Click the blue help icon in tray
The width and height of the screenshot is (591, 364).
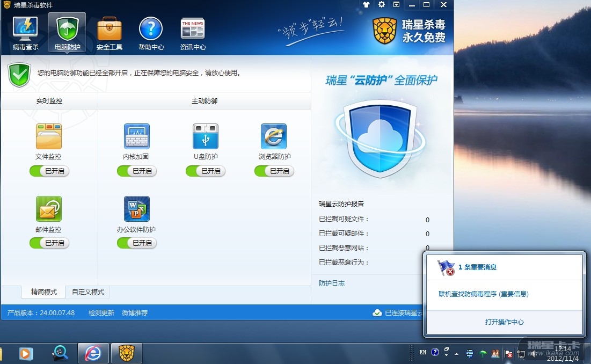pos(435,352)
